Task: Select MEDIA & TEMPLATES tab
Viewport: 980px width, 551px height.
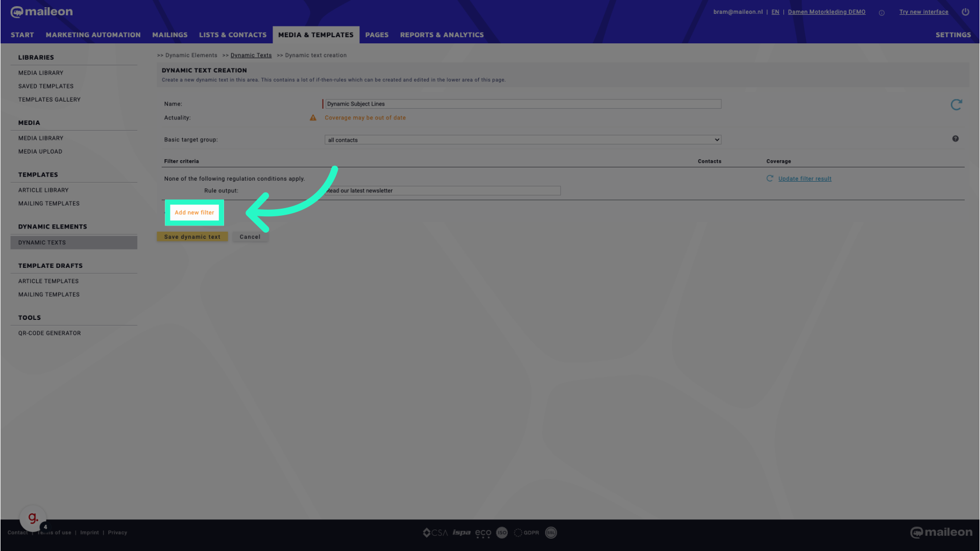Action: point(316,35)
